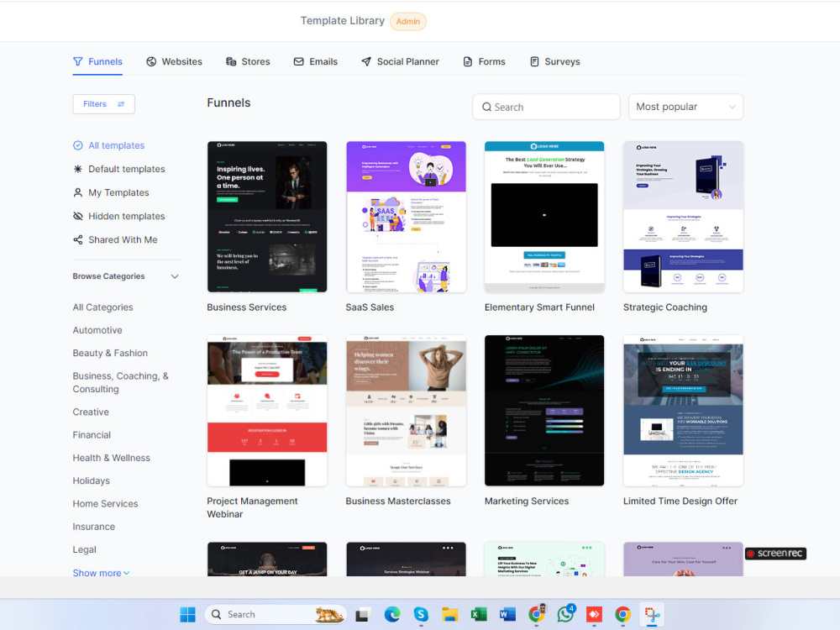Open Elementary Smart Funnel thumbnail

coord(544,217)
